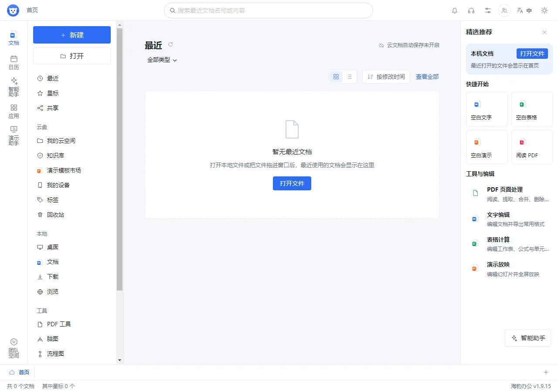The height and width of the screenshot is (392, 558).
Task: Open 日历 calendar in the left rail
Action: (x=14, y=63)
